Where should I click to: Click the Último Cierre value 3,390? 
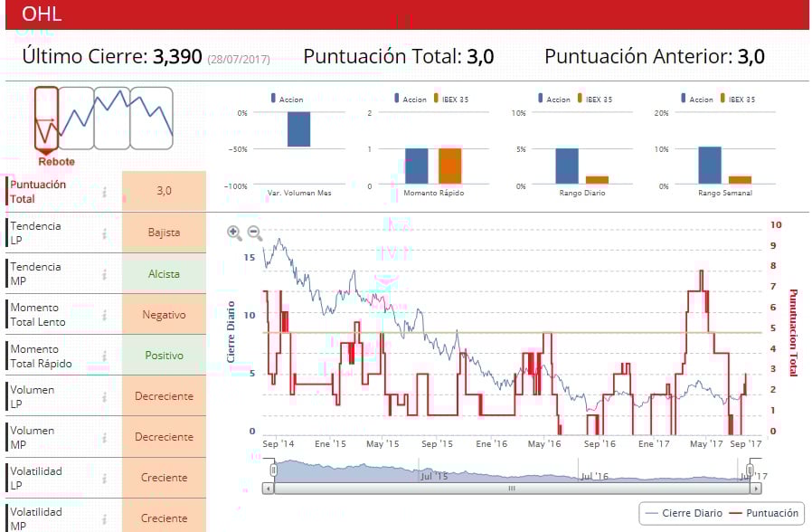tap(177, 56)
